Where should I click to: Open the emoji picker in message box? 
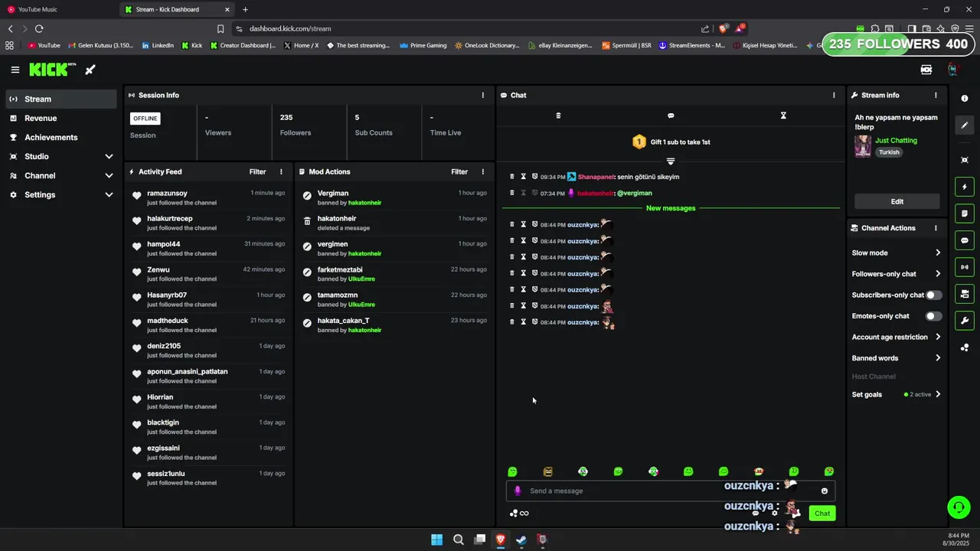click(x=825, y=491)
